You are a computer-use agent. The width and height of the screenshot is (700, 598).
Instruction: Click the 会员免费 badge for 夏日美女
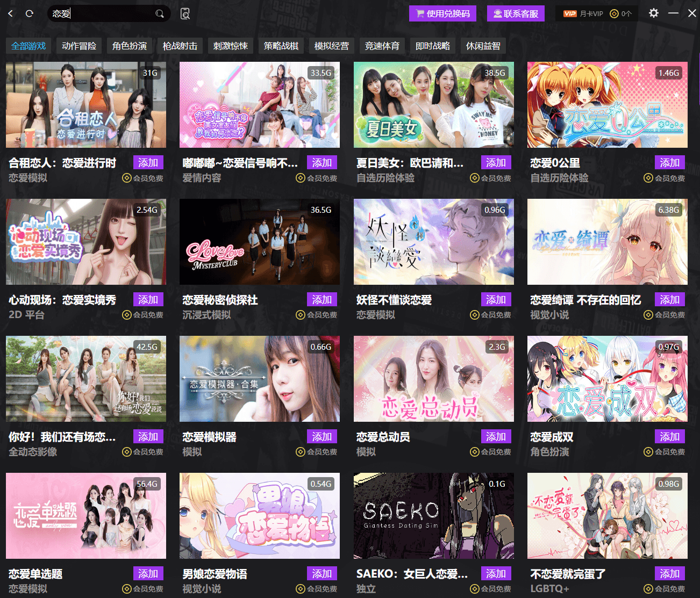[x=490, y=178]
